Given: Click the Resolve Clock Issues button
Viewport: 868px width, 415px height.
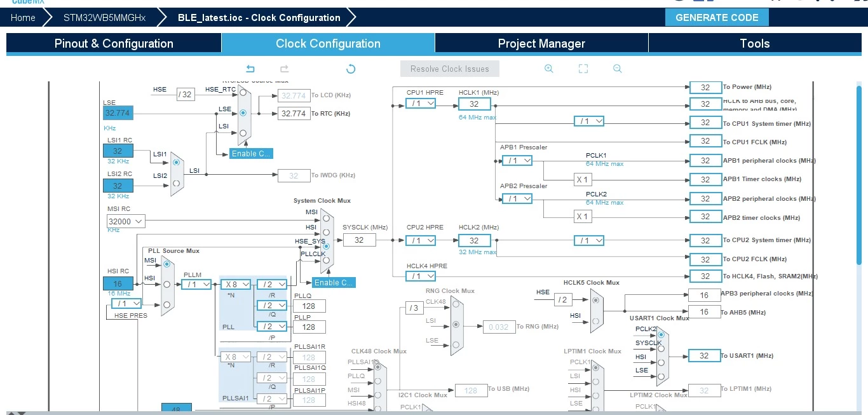Looking at the screenshot, I should (450, 69).
